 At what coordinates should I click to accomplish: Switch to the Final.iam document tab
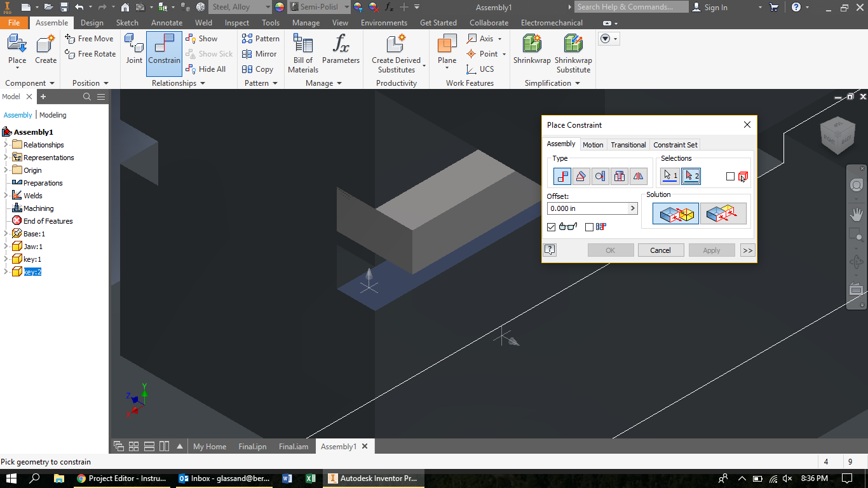[294, 447]
